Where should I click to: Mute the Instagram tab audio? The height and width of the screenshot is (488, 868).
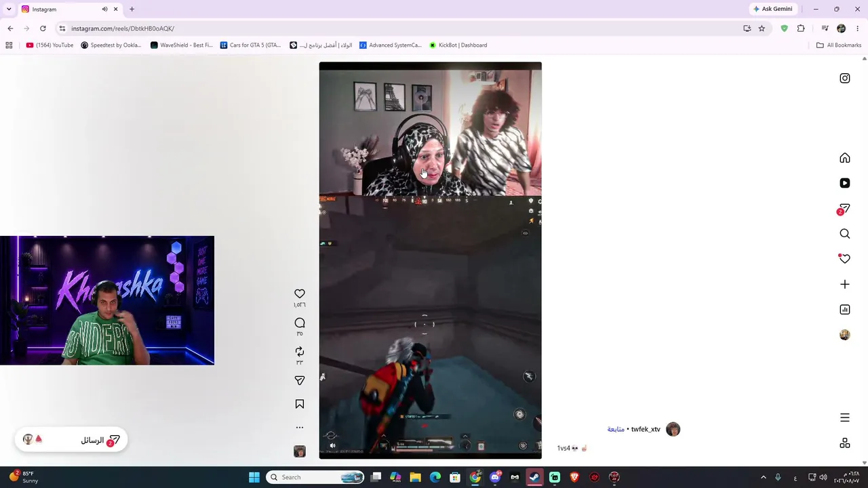coord(104,9)
